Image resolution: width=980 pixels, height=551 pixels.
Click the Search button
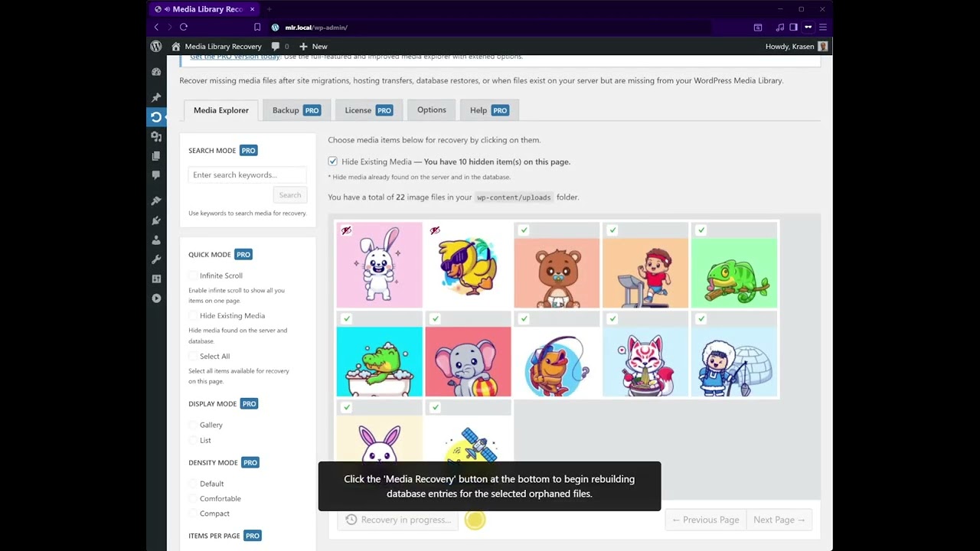[290, 195]
